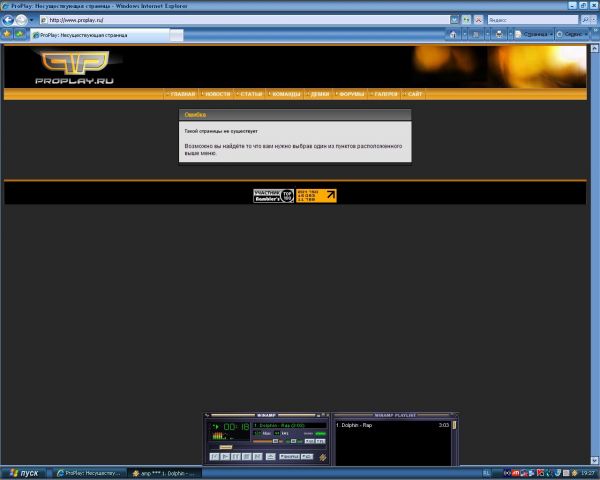Expand the Print dropdown arrow
600x480 pixels.
click(510, 35)
